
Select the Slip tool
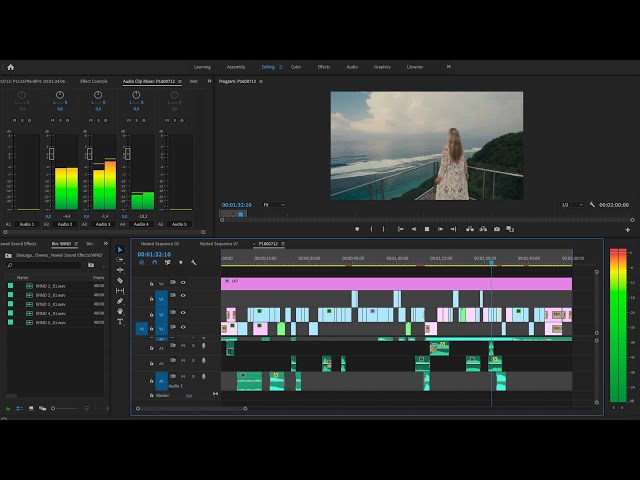coord(120,291)
